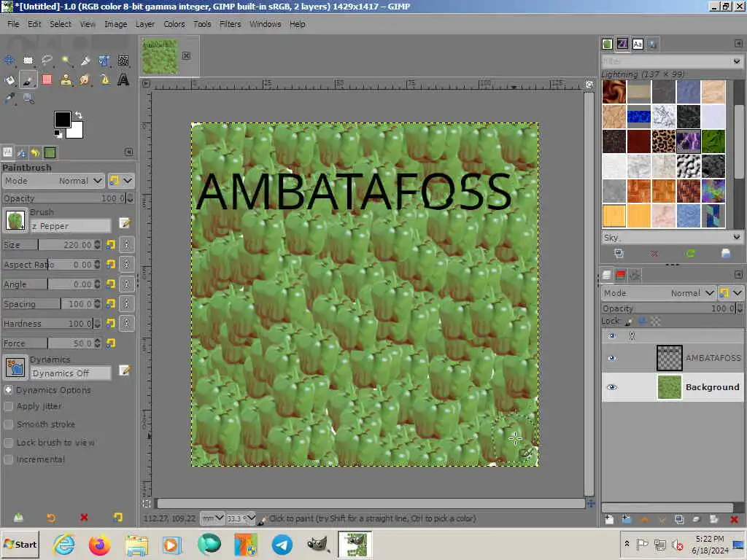Select the Move tool
Screen dimensions: 747x560
[x=9, y=60]
